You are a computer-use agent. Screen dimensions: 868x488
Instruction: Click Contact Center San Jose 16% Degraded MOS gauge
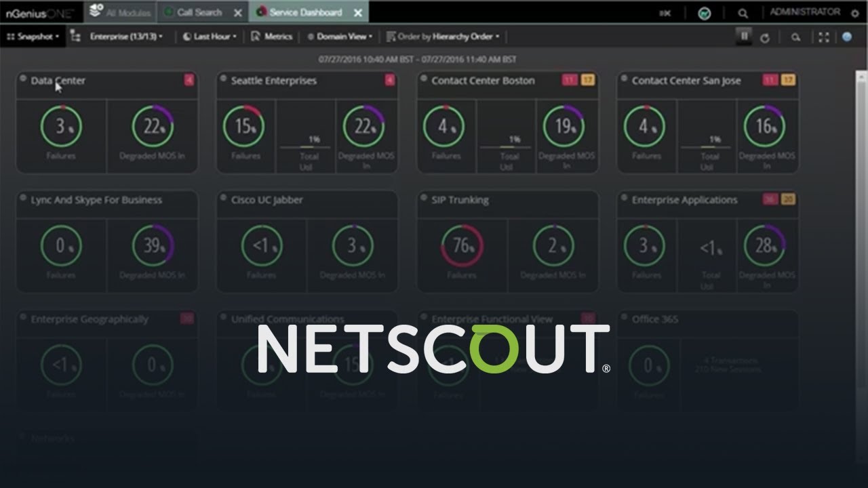tap(766, 127)
